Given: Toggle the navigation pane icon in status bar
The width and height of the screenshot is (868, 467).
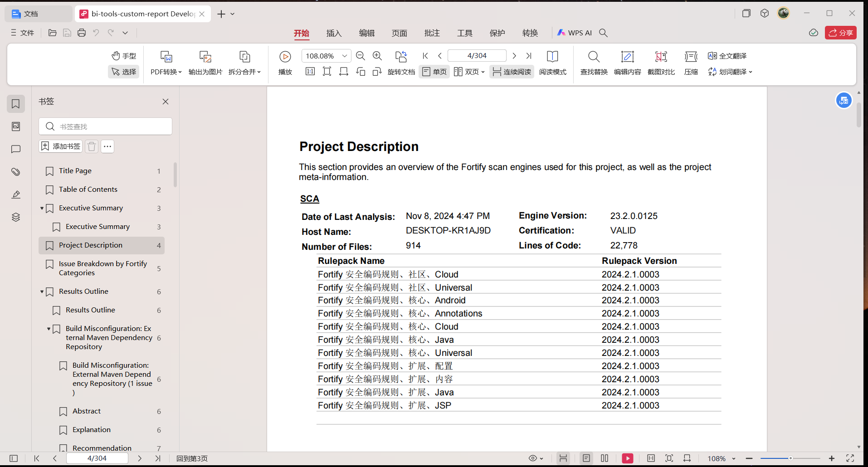Looking at the screenshot, I should coord(14,458).
